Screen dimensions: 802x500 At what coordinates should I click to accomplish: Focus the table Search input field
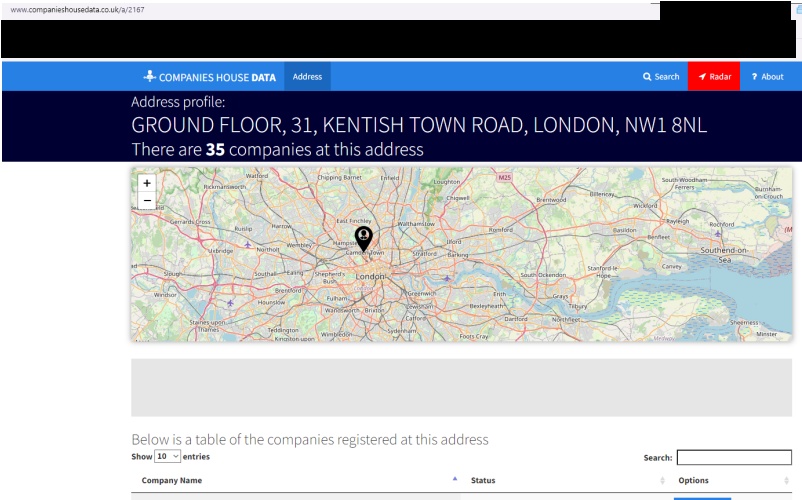[733, 458]
